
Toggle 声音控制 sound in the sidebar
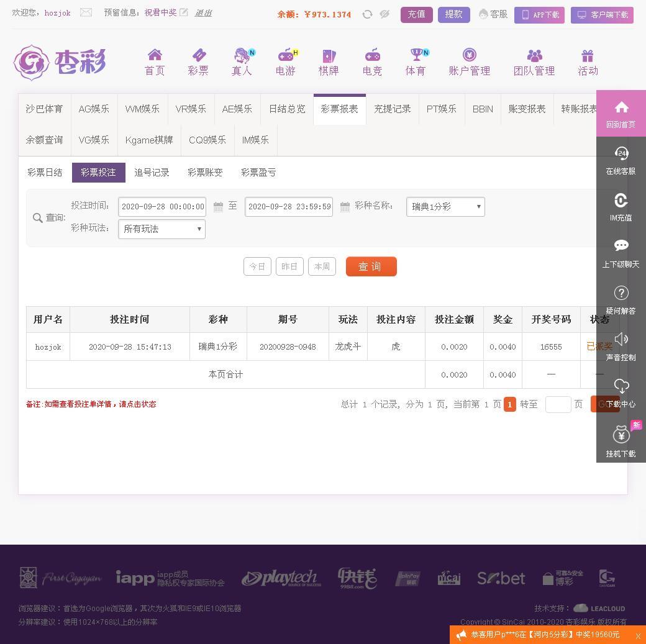pos(621,347)
